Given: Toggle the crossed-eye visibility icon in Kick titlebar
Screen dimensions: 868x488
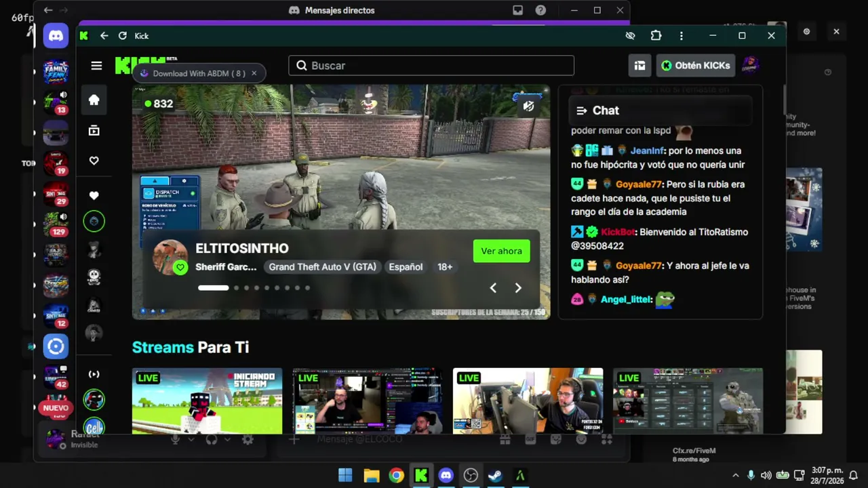Looking at the screenshot, I should coord(630,36).
